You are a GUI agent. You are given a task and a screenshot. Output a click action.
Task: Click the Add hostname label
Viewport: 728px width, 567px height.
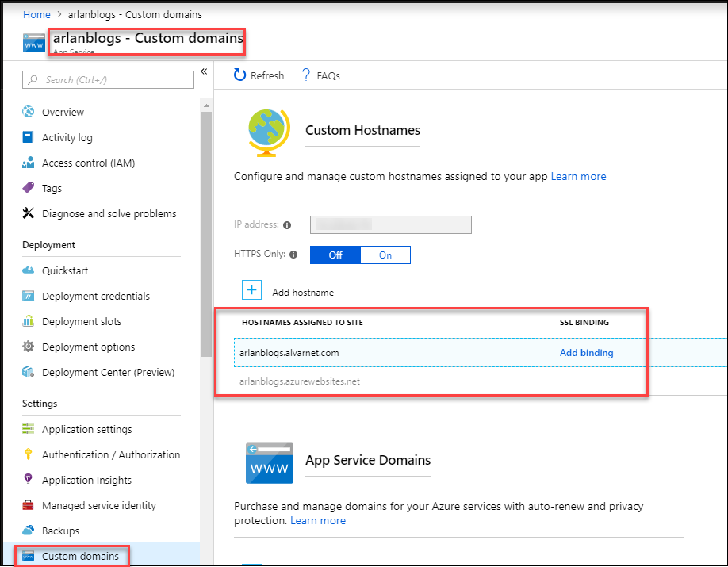(x=303, y=293)
